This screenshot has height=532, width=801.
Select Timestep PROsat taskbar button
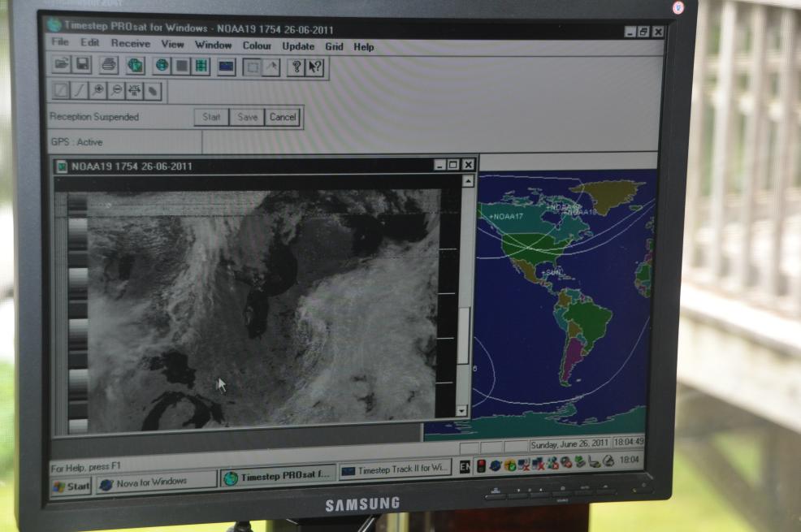279,476
